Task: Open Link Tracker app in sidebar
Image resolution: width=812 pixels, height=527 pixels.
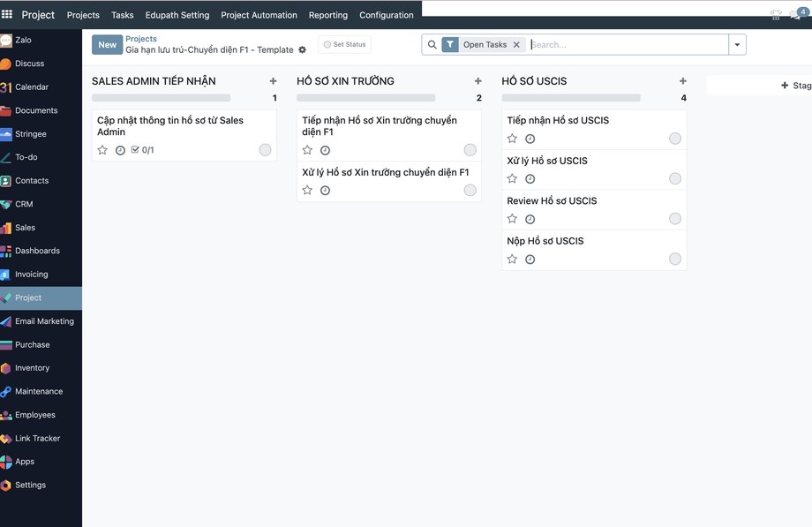Action: 41,439
